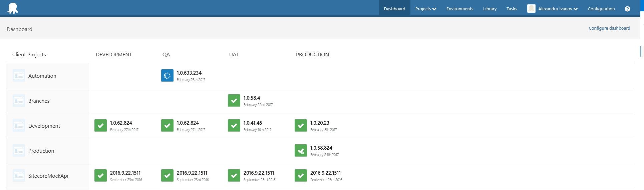Open the Configuration page
Viewport: 644px width, 190px height.
pos(601,9)
